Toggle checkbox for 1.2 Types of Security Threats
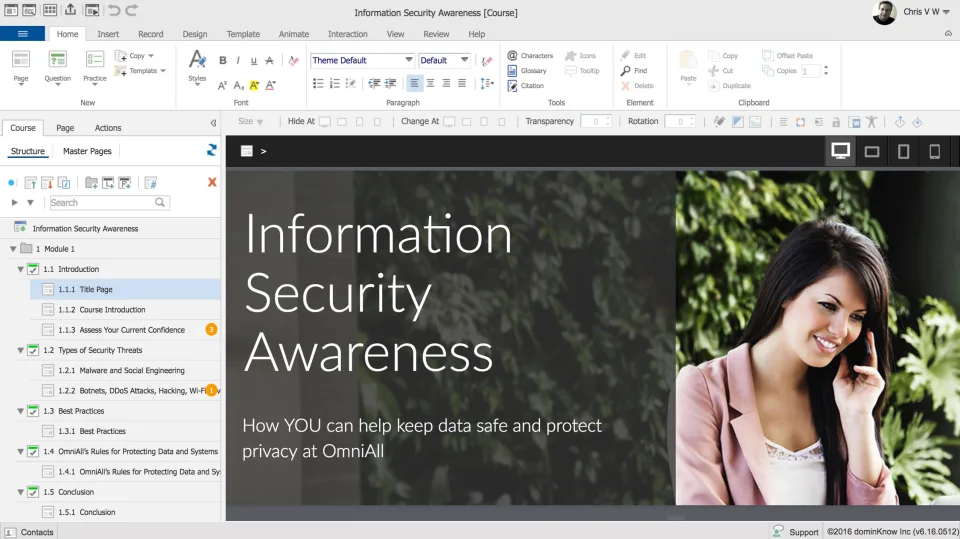960x539 pixels. 33,350
